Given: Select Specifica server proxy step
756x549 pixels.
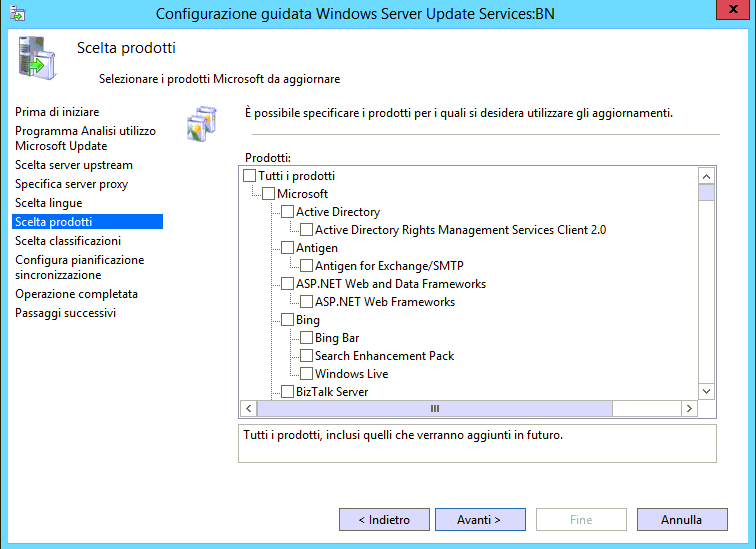Looking at the screenshot, I should pos(72,184).
